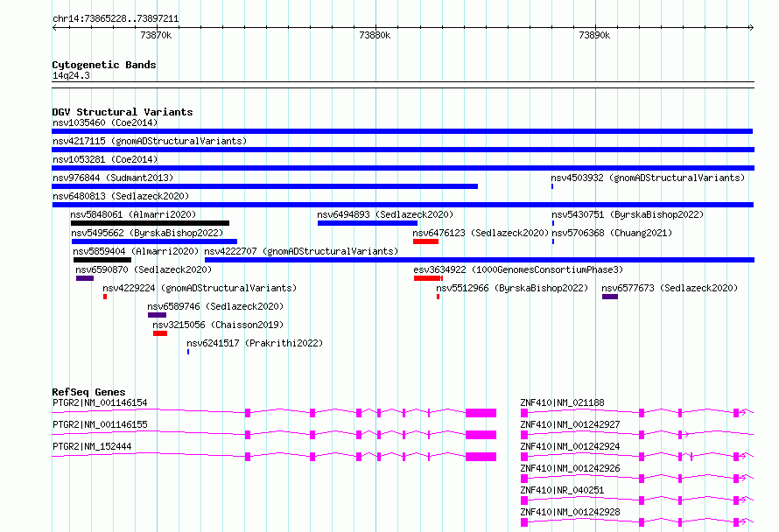Open the nsv1053281 (Coe2014) variant label

coord(105,159)
